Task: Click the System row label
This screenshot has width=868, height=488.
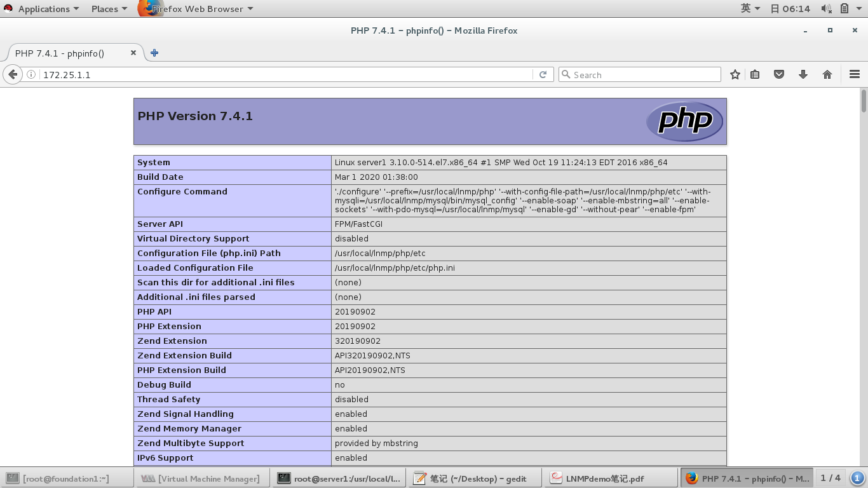Action: coord(154,163)
